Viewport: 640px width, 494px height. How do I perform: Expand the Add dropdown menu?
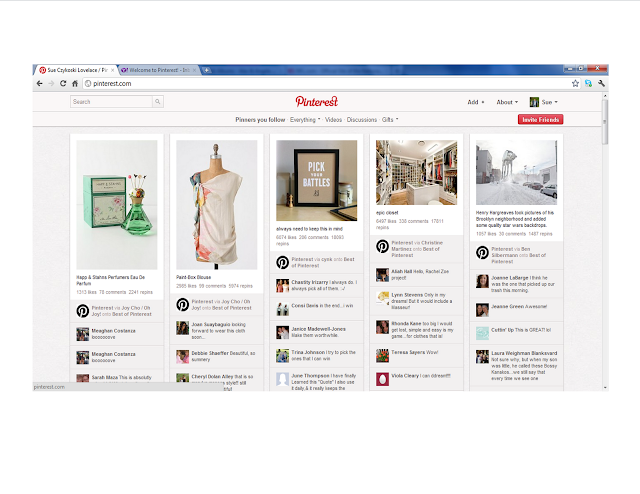(x=476, y=102)
